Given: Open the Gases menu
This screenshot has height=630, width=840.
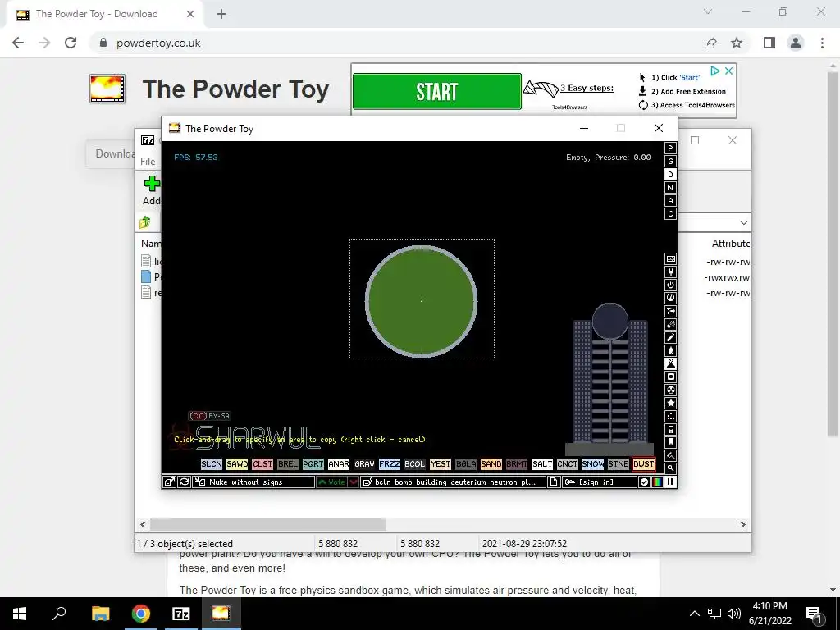Looking at the screenshot, I should pos(670,337).
